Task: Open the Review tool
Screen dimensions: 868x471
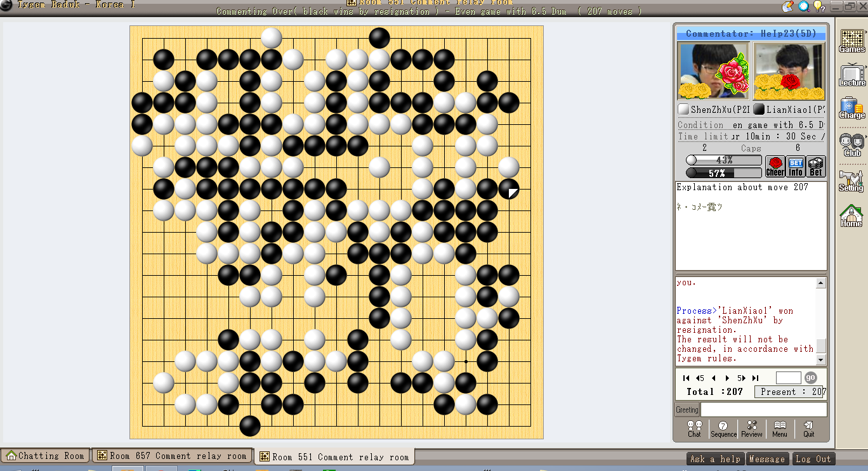Action: pyautogui.click(x=752, y=429)
